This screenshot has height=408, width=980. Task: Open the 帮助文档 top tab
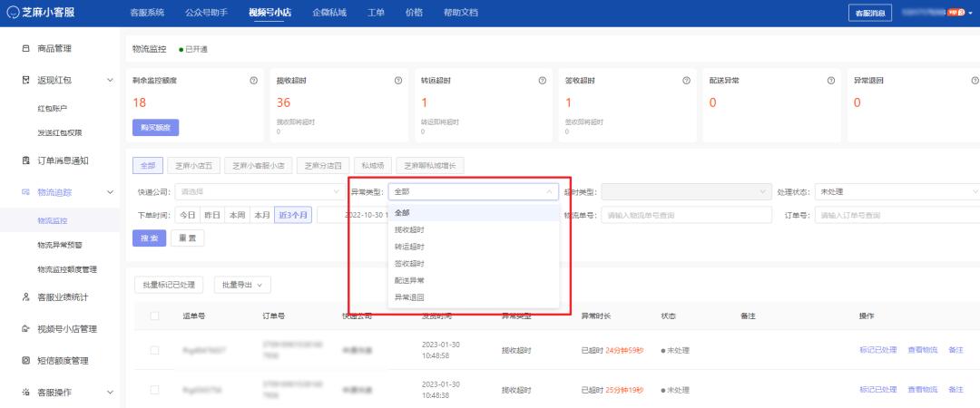click(x=461, y=13)
